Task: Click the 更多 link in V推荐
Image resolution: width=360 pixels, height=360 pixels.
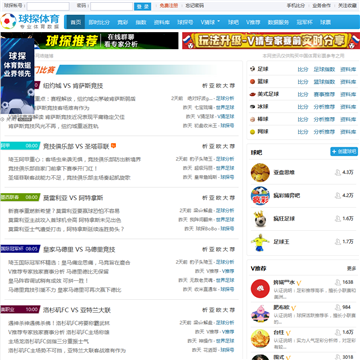Action: [352, 268]
